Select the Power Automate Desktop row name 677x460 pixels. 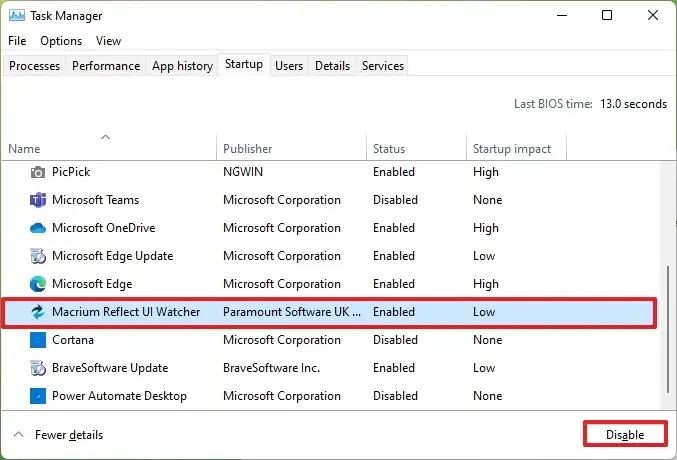pyautogui.click(x=120, y=396)
